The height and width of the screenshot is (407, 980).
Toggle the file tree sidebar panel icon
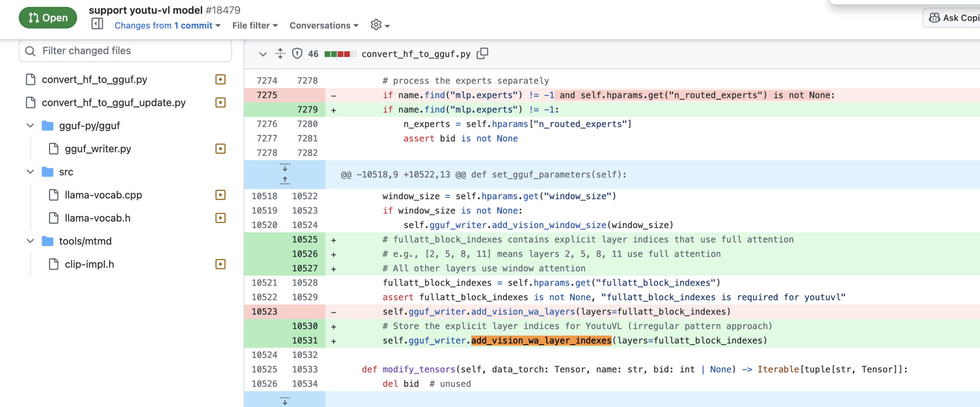97,24
